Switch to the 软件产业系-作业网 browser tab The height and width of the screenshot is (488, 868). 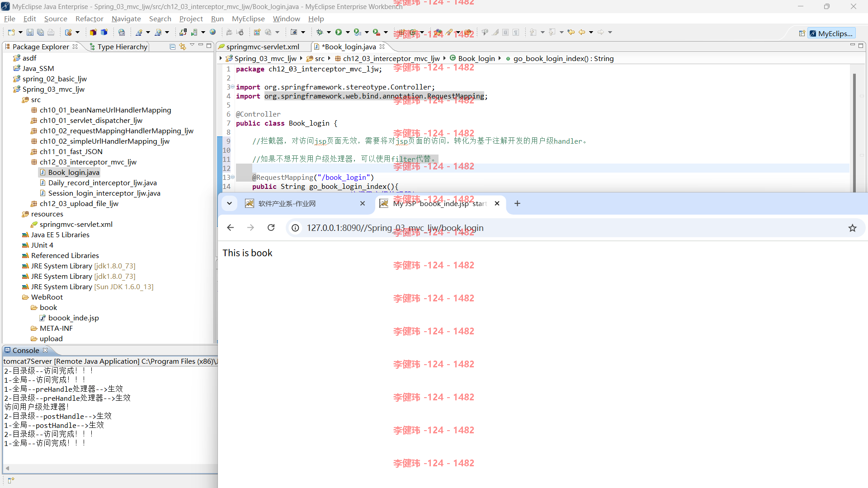click(305, 203)
